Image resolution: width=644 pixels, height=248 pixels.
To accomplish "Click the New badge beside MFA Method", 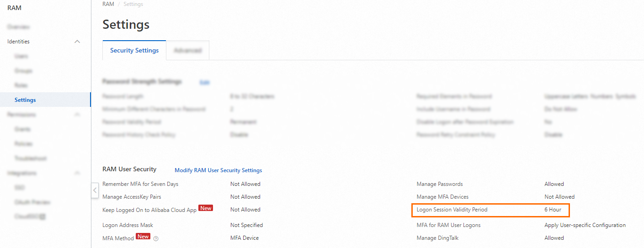I will pos(143,237).
